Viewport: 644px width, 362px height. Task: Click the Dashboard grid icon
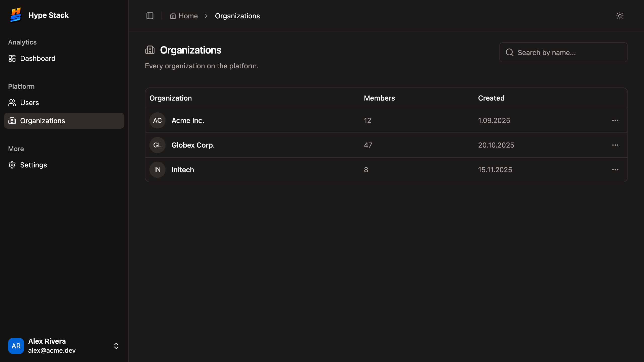[12, 58]
